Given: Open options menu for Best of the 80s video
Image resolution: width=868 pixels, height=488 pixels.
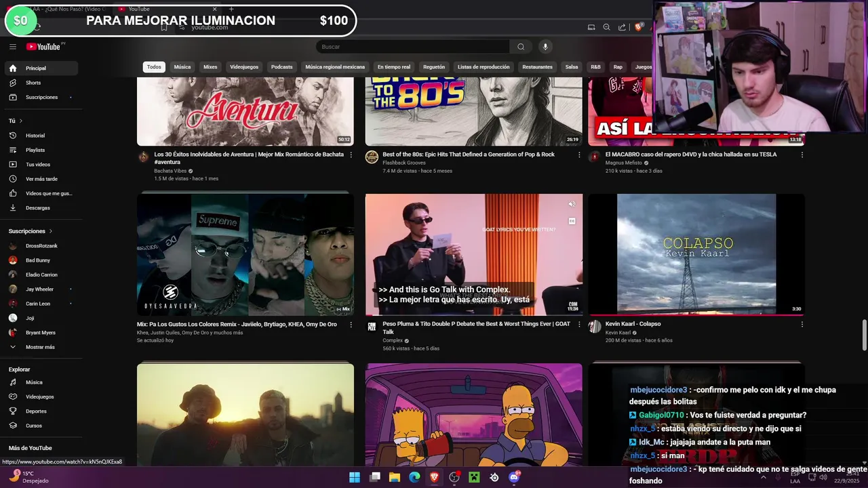Looking at the screenshot, I should coord(579,155).
